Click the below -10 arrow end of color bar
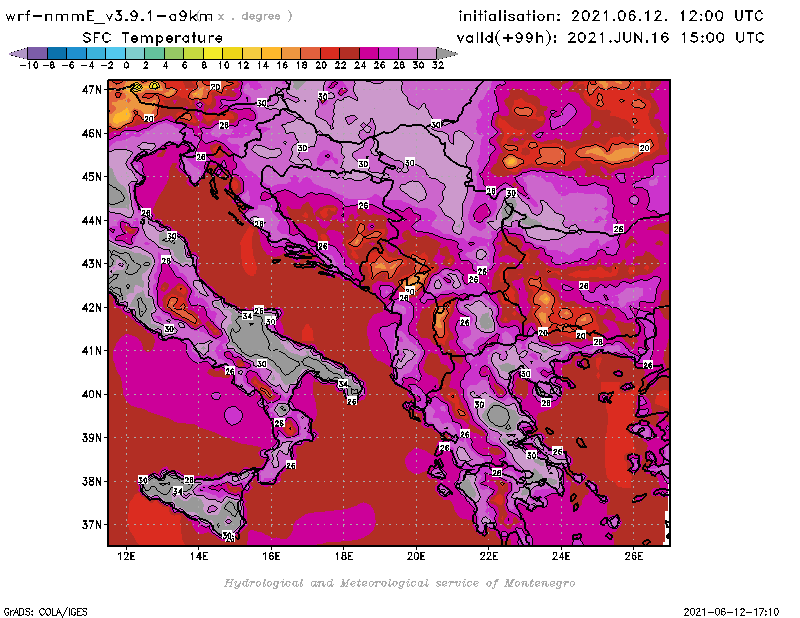 tap(18, 53)
